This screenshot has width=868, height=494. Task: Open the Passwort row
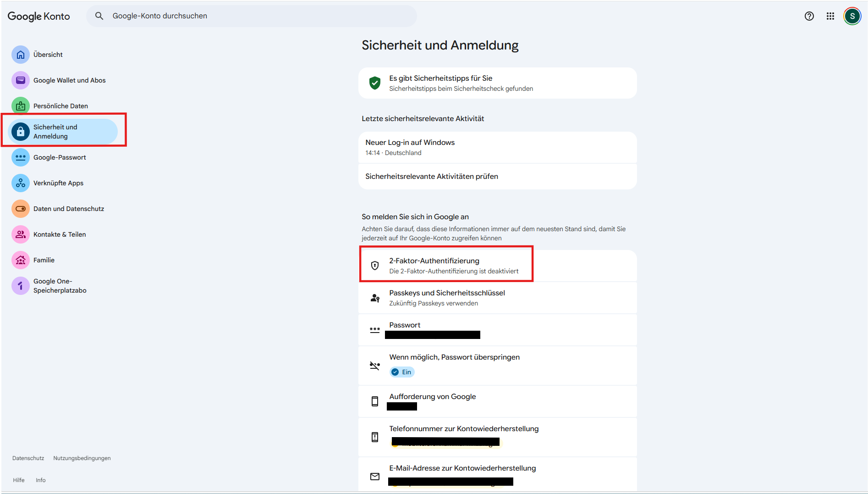coord(498,330)
